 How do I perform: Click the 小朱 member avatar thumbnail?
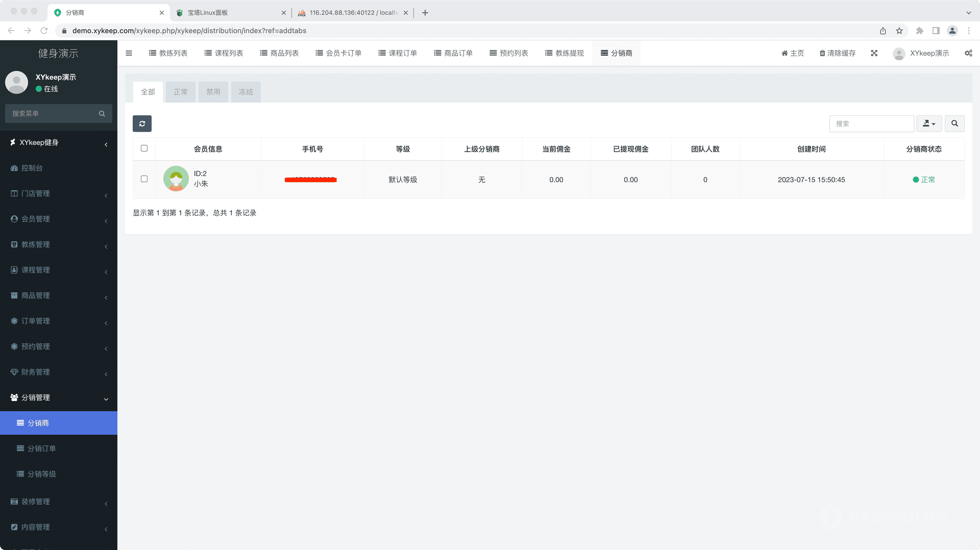coord(176,179)
